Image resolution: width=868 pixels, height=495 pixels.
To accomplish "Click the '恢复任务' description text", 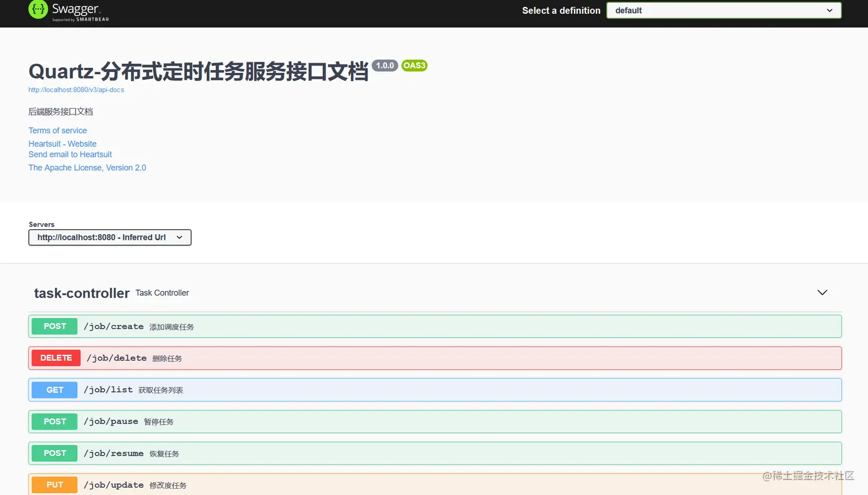I will pyautogui.click(x=164, y=454).
